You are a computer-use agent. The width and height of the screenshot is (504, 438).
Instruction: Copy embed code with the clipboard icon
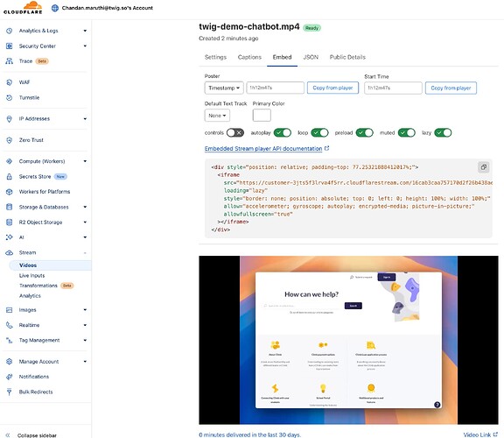tap(483, 167)
